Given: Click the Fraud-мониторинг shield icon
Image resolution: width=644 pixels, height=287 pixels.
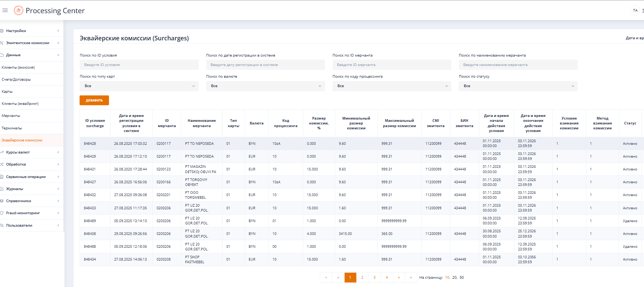Looking at the screenshot, I should [2, 213].
